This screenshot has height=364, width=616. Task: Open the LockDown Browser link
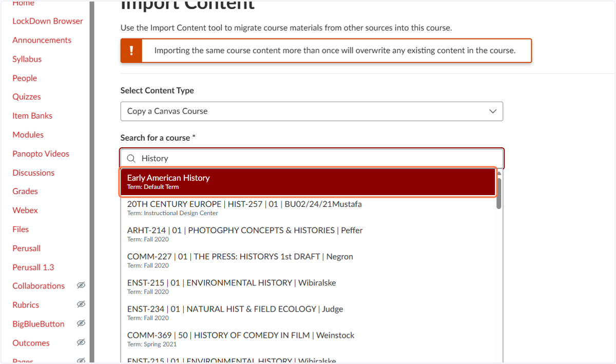(48, 21)
